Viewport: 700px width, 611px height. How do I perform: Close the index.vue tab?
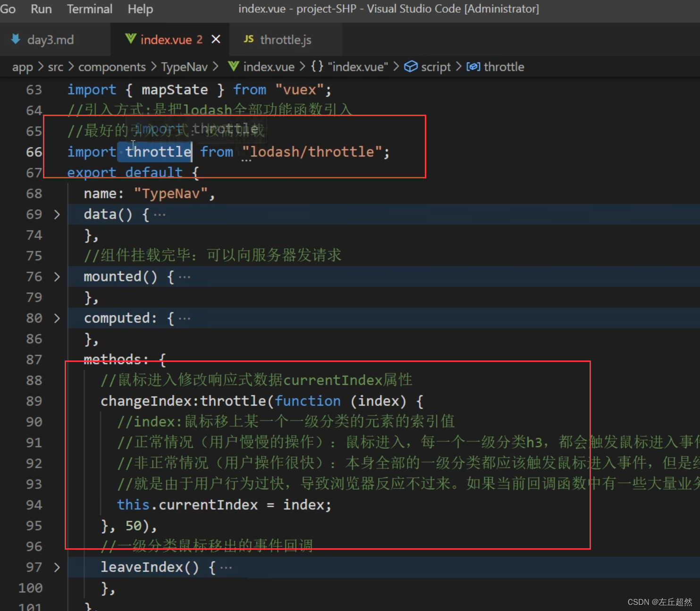click(x=216, y=39)
